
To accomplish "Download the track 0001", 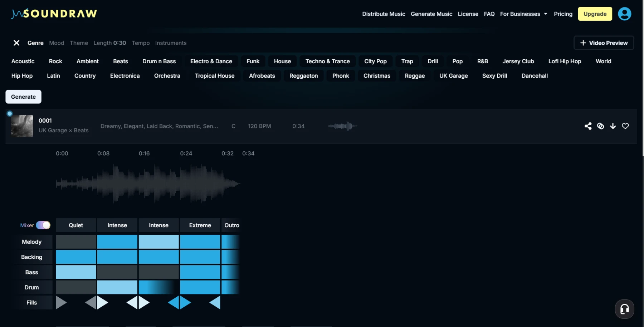I will [613, 126].
